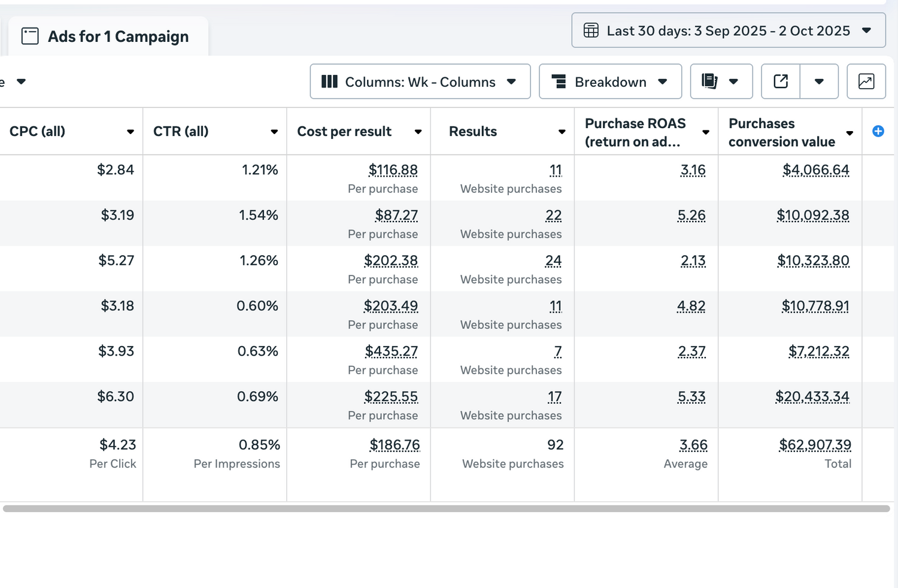Open Purchases conversion value column arrow
The image size is (898, 588).
pyautogui.click(x=849, y=132)
